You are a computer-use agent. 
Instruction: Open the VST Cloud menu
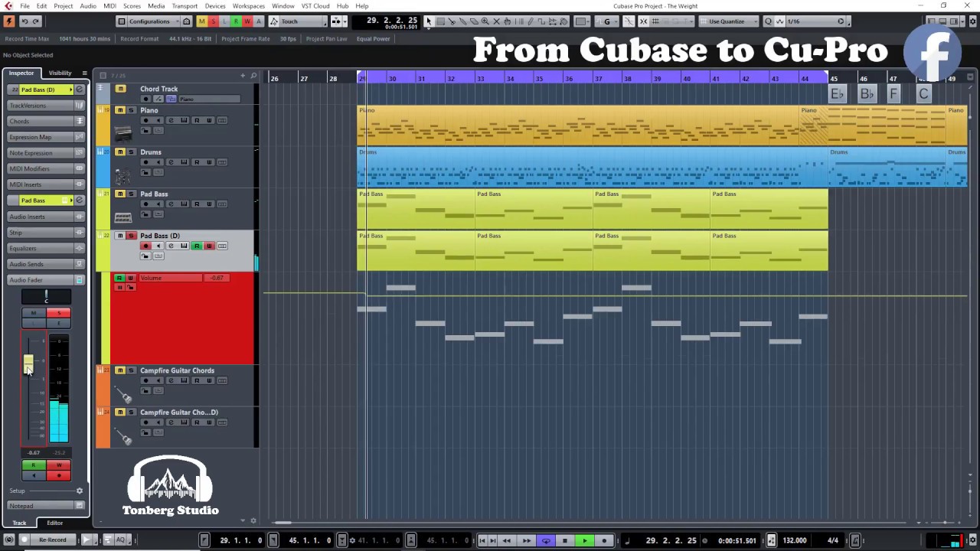pyautogui.click(x=315, y=6)
